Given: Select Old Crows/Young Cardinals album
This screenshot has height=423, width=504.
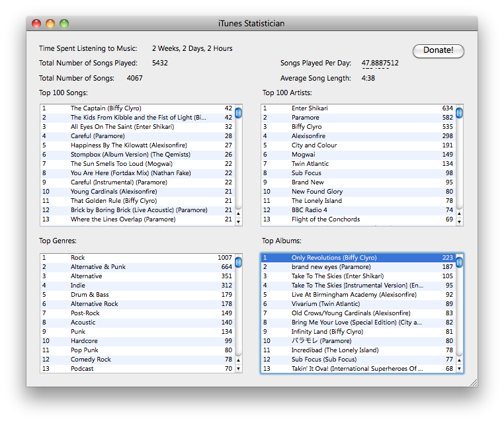Looking at the screenshot, I should click(x=358, y=313).
